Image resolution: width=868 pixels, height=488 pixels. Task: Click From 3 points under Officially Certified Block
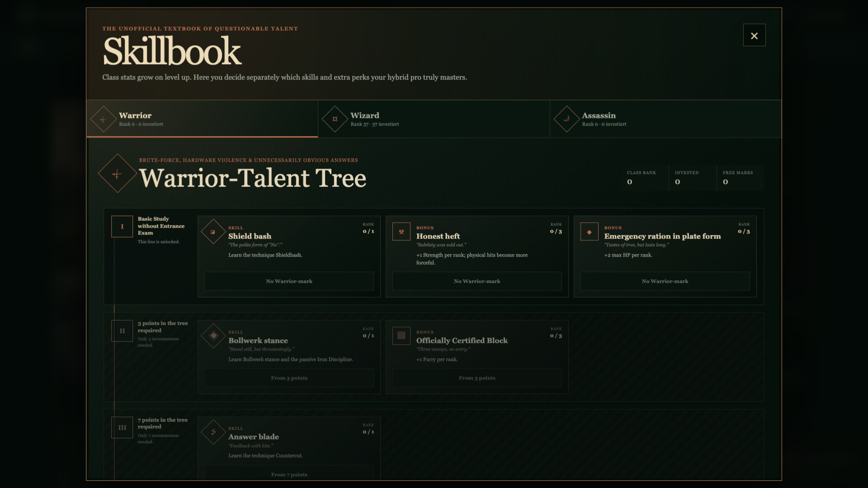click(x=477, y=378)
